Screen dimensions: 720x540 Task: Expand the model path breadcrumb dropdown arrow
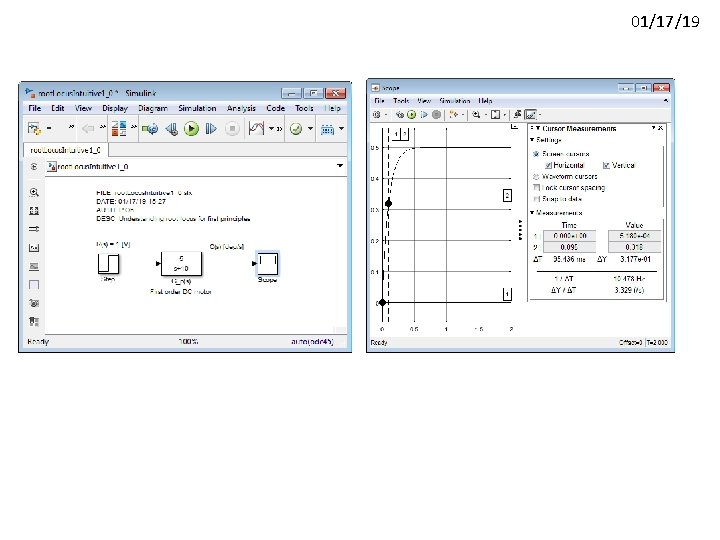point(340,166)
